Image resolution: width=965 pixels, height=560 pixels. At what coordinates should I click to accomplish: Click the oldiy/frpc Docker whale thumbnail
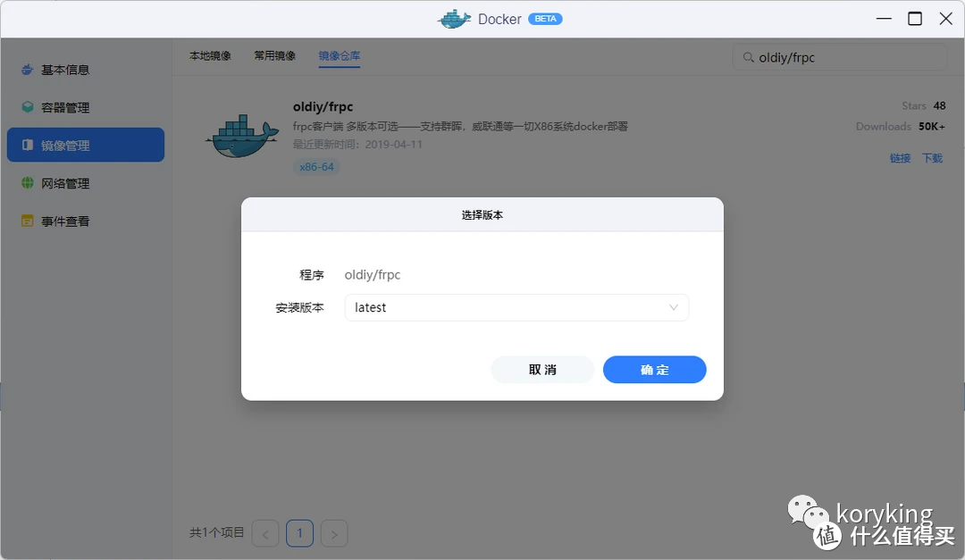[x=242, y=136]
